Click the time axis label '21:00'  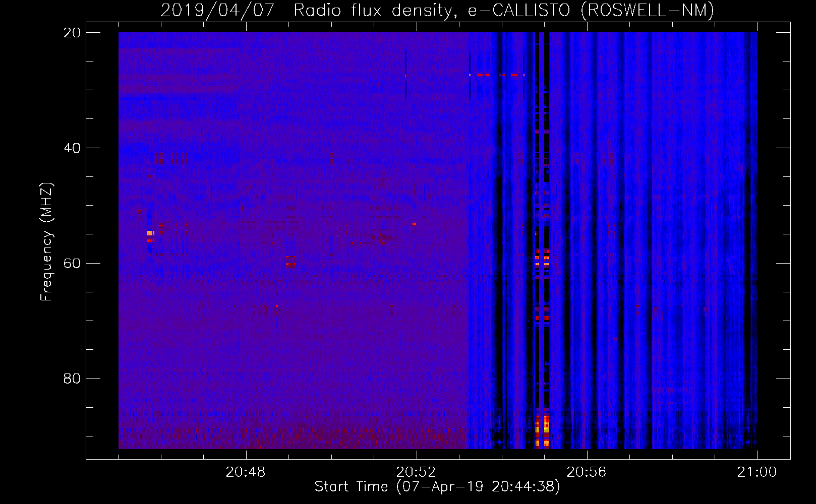point(757,472)
